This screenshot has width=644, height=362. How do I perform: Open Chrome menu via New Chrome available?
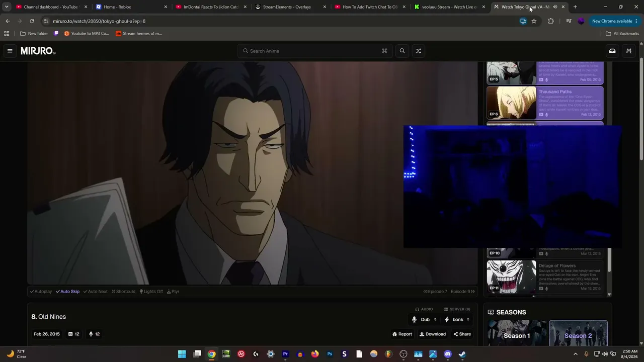point(615,21)
